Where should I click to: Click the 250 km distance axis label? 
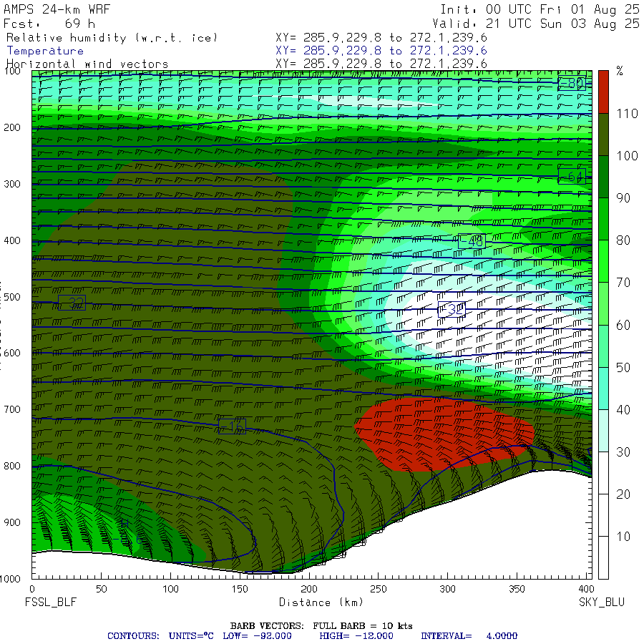pos(378,589)
